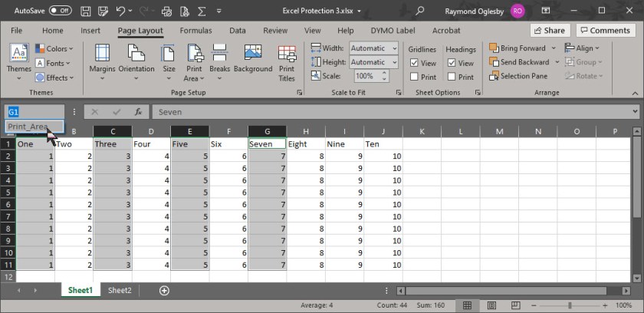Open the Print Area menu
The height and width of the screenshot is (313, 644).
(194, 63)
